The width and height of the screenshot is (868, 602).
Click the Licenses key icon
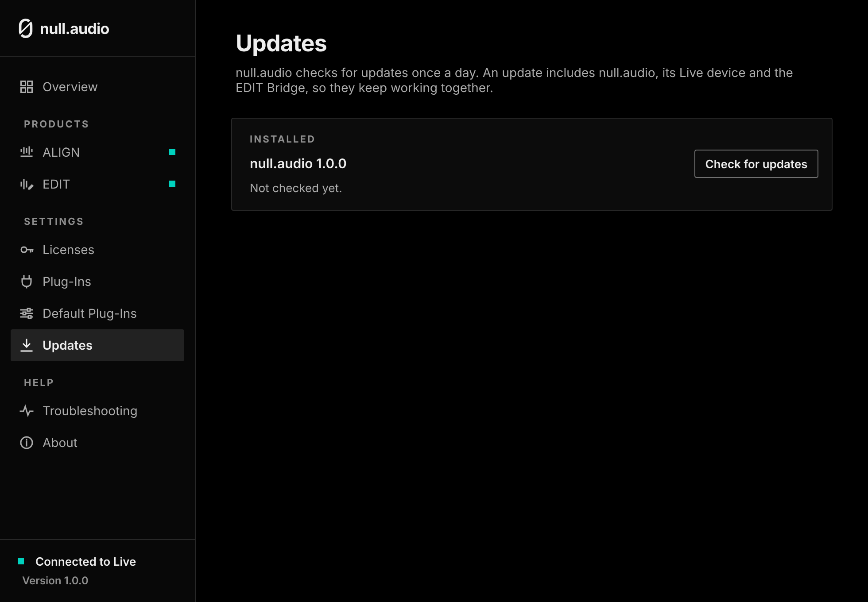coord(27,250)
